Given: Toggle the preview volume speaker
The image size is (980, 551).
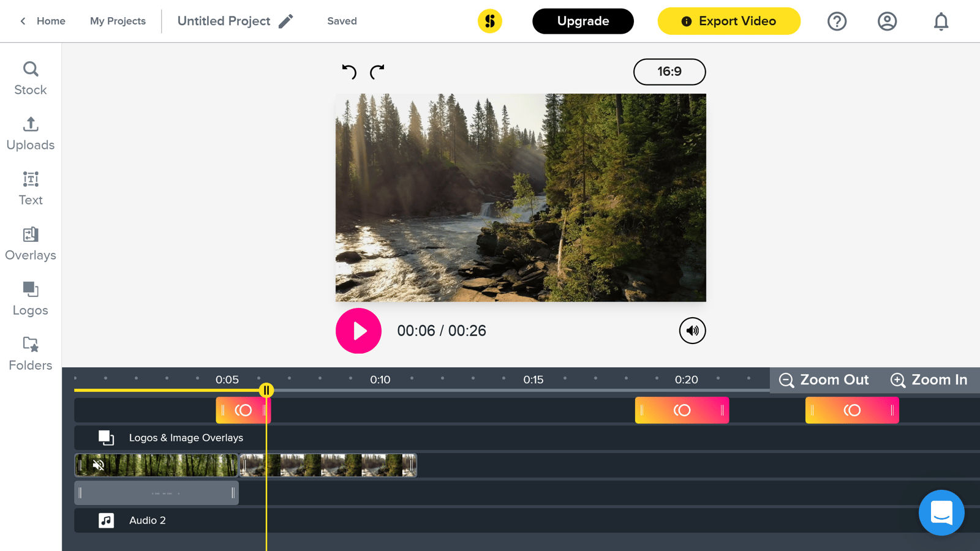Looking at the screenshot, I should (x=692, y=331).
